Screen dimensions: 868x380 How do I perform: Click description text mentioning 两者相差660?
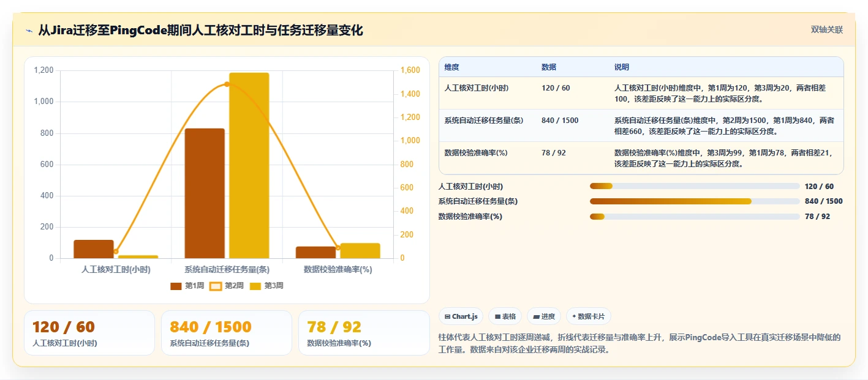[x=724, y=125]
